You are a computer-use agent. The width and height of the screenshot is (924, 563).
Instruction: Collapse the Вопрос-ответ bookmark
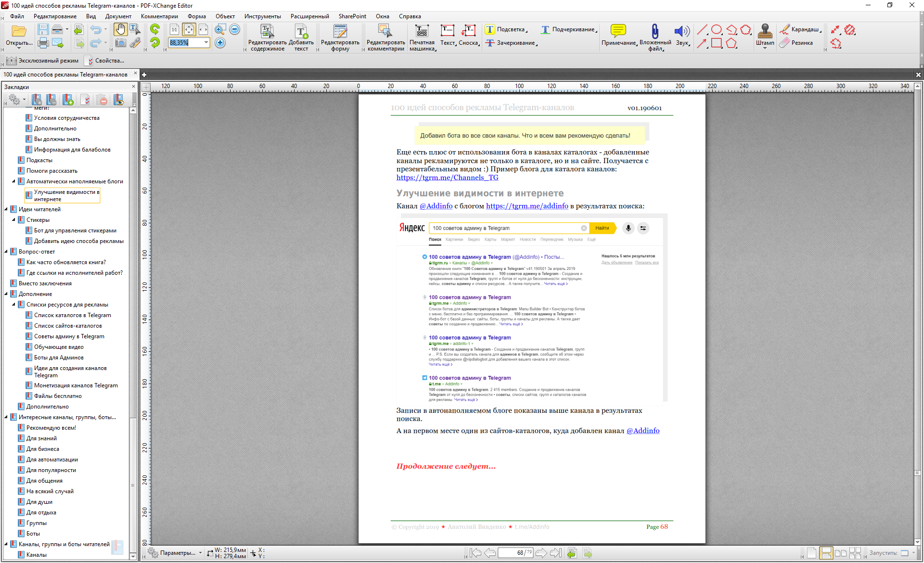point(6,252)
